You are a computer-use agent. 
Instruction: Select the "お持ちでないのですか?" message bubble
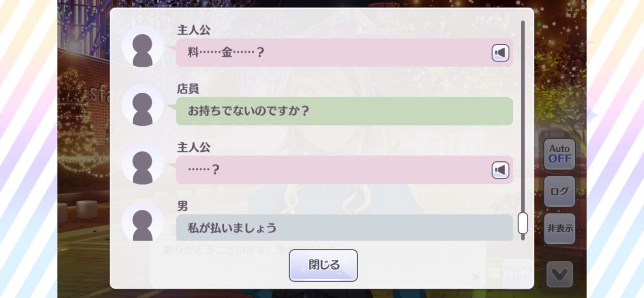pos(344,111)
